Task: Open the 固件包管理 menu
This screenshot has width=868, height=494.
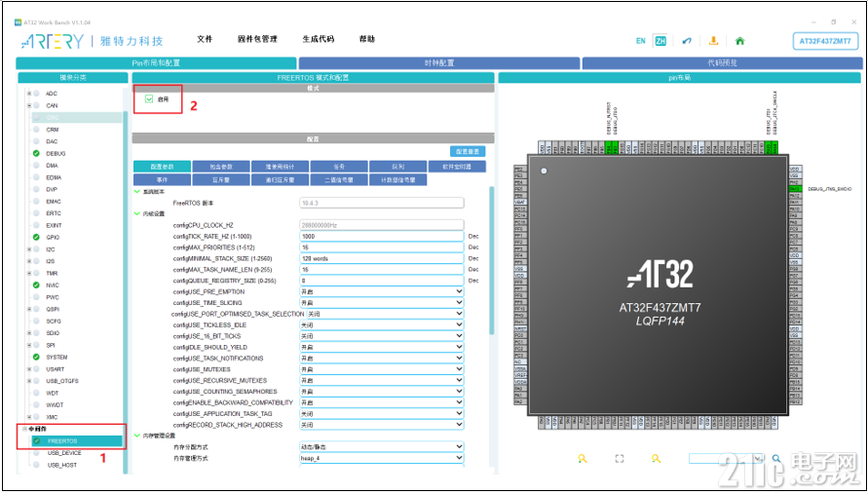Action: point(257,39)
